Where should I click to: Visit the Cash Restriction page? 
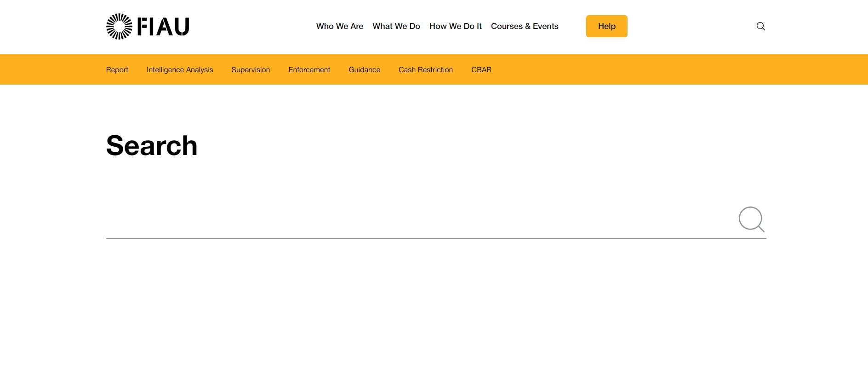tap(425, 69)
